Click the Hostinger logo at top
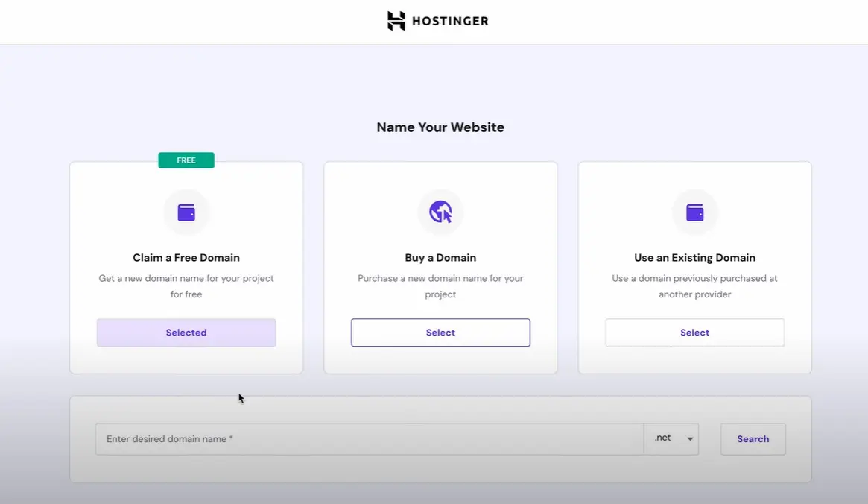This screenshot has height=504, width=868. 438,21
